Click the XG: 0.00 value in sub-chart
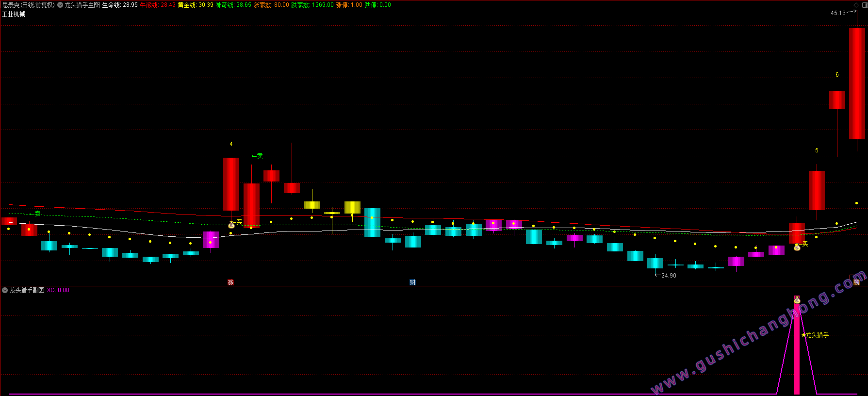 click(58, 290)
